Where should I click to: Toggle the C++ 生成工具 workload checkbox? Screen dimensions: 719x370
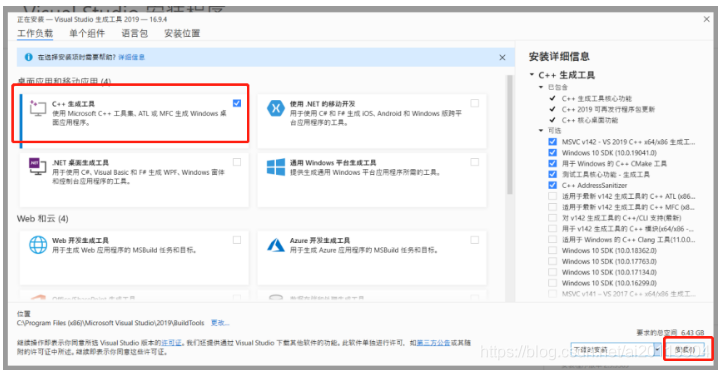237,104
